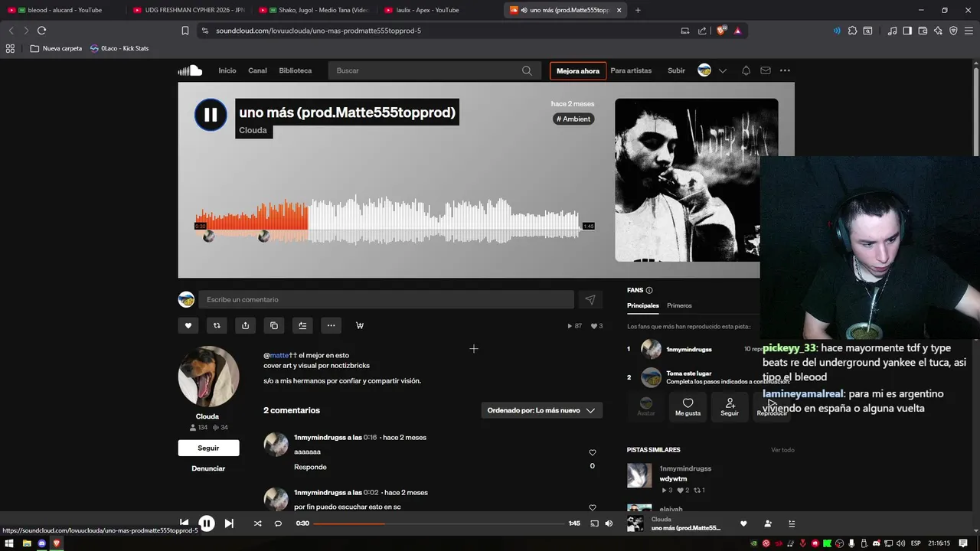Viewport: 980px width, 551px height.
Task: Skip to previous track in player bar
Action: [x=184, y=523]
